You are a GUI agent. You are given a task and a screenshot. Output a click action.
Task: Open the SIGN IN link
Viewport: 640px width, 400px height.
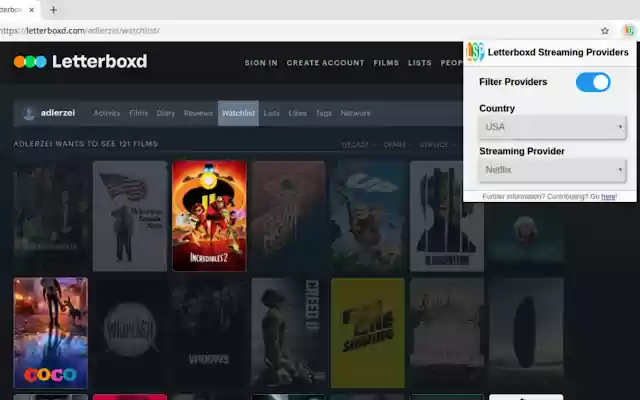click(x=261, y=63)
